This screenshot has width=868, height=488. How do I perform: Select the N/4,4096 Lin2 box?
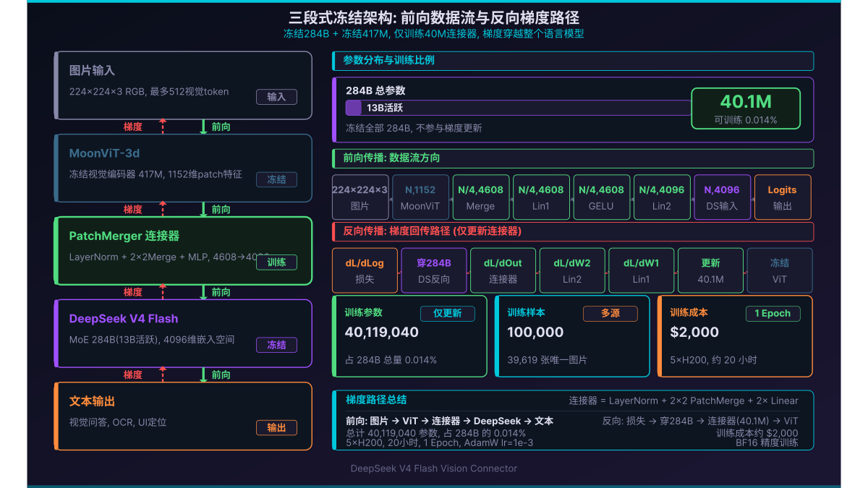(x=662, y=197)
